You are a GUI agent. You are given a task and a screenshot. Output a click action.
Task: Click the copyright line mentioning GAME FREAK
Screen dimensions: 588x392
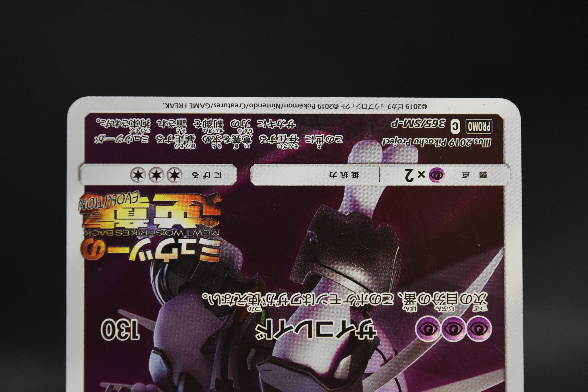click(295, 106)
